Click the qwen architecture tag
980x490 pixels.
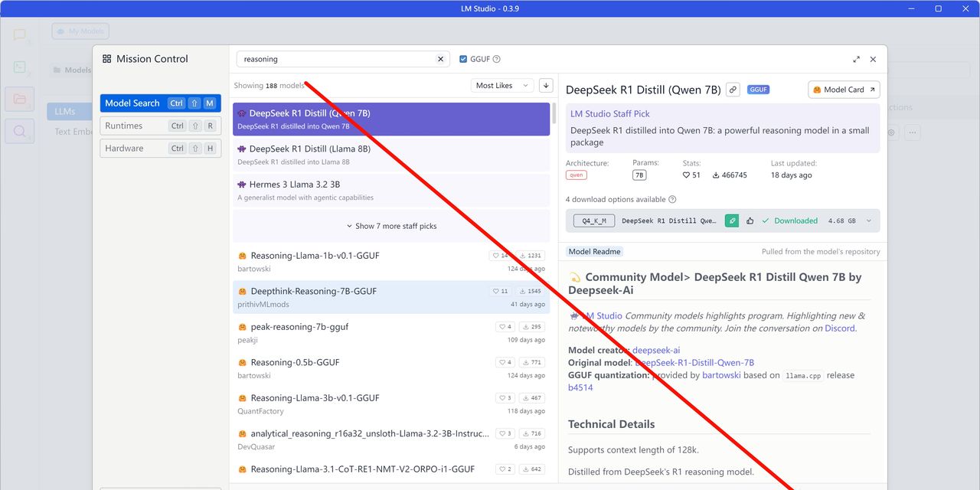[577, 175]
